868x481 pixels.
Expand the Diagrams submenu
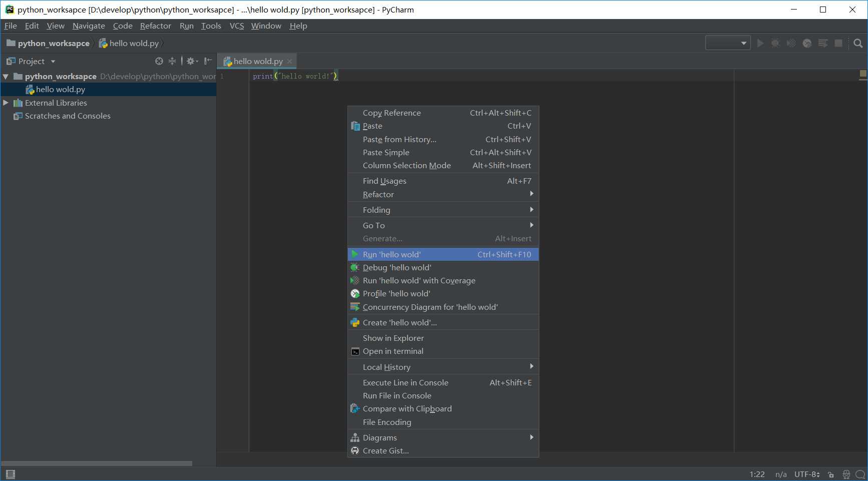click(x=443, y=437)
